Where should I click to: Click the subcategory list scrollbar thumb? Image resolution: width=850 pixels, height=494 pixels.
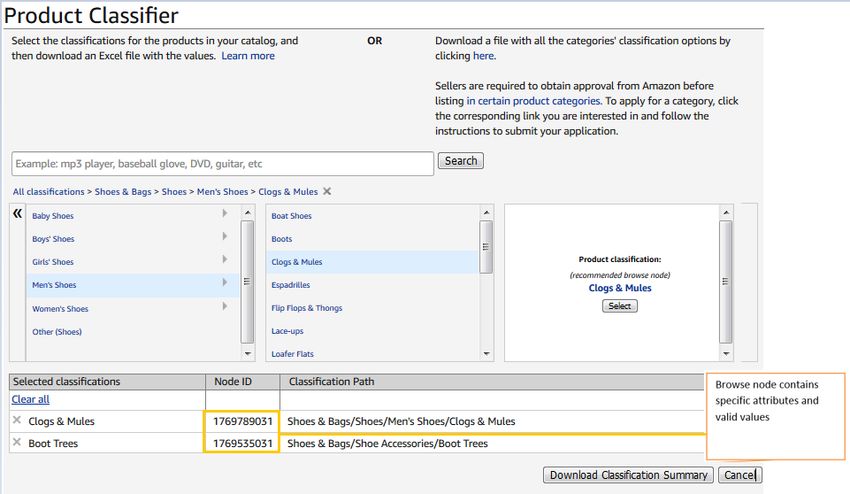pos(486,247)
